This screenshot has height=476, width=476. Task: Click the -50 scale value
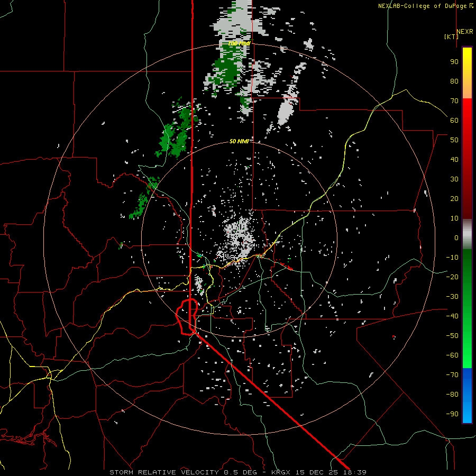pos(452,336)
